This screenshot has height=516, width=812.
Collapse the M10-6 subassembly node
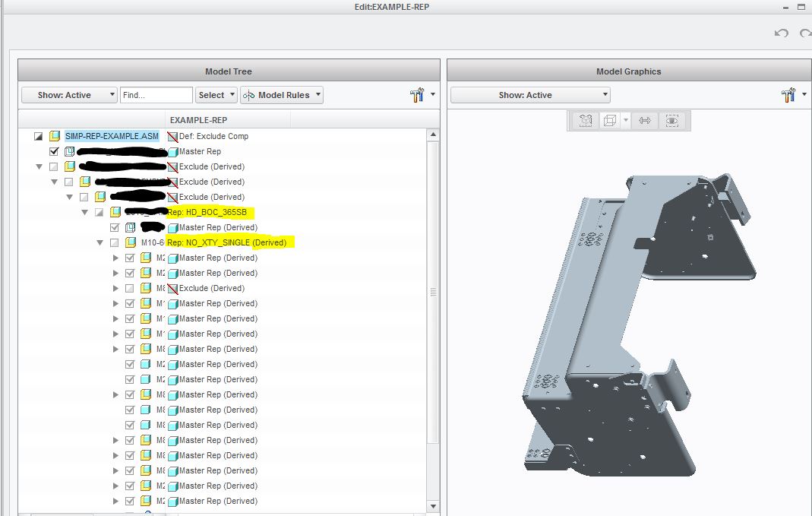(100, 242)
